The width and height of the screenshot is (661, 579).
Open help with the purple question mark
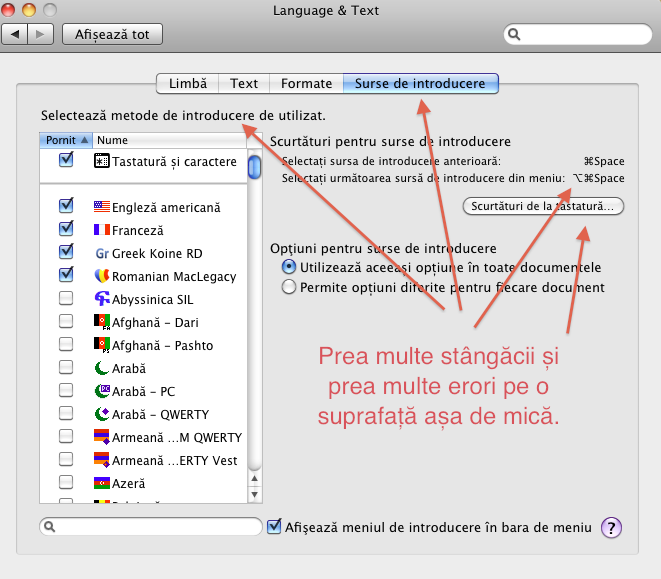coord(611,528)
